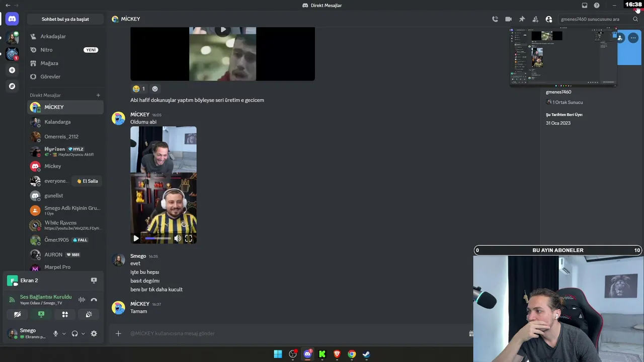Click Smego username in the user panel
This screenshot has height=362, width=644.
click(x=28, y=330)
